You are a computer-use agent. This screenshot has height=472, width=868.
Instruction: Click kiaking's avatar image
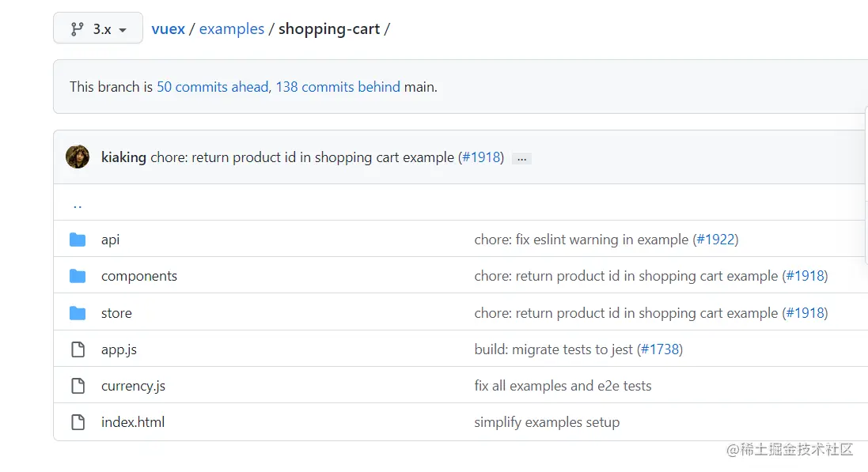point(78,157)
